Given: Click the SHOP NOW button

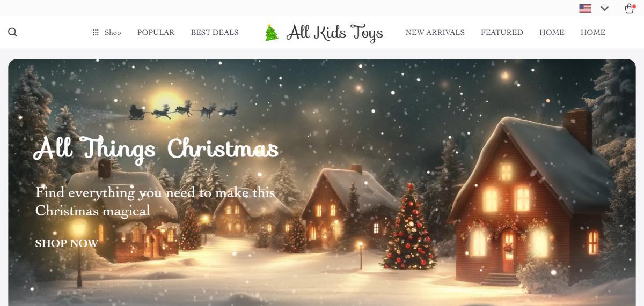Looking at the screenshot, I should (x=67, y=243).
